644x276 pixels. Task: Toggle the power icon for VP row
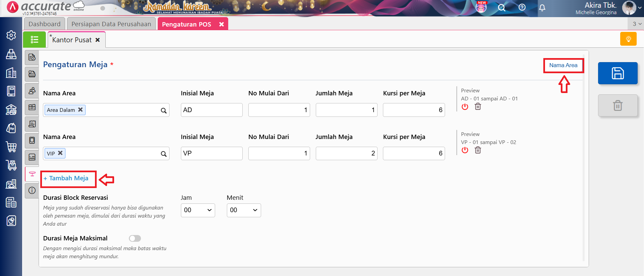pyautogui.click(x=465, y=150)
